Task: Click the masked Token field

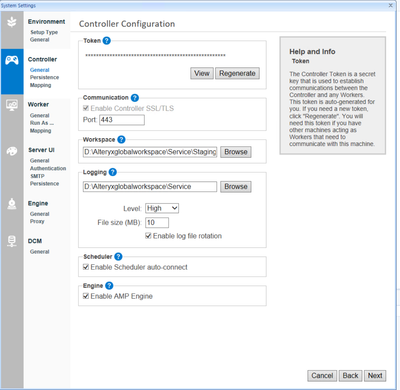Action: pyautogui.click(x=155, y=55)
